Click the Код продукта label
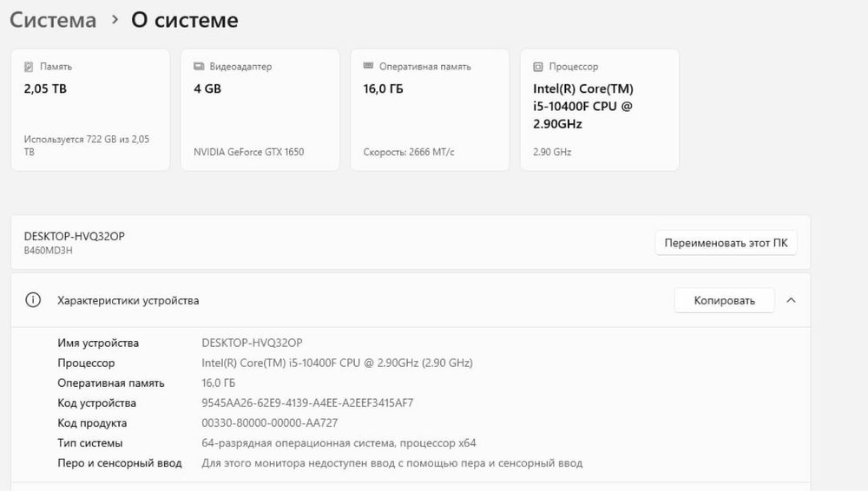This screenshot has width=868, height=491. 92,423
